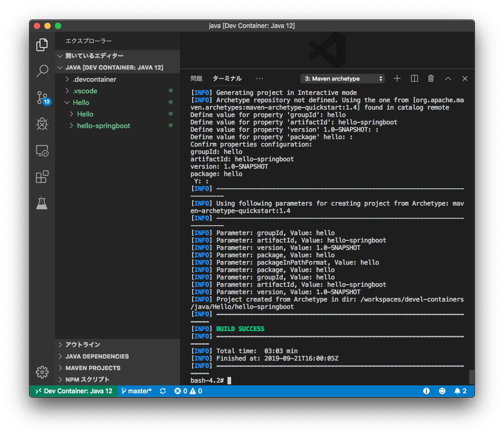Click the bash-4.2# terminal prompt line
This screenshot has height=436, width=504.
[x=211, y=381]
